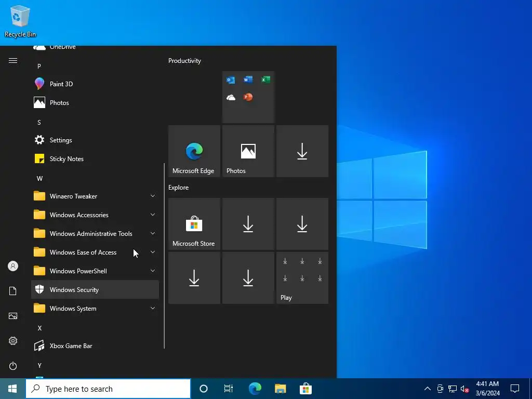
Task: Open Photos in the app list
Action: (x=95, y=102)
